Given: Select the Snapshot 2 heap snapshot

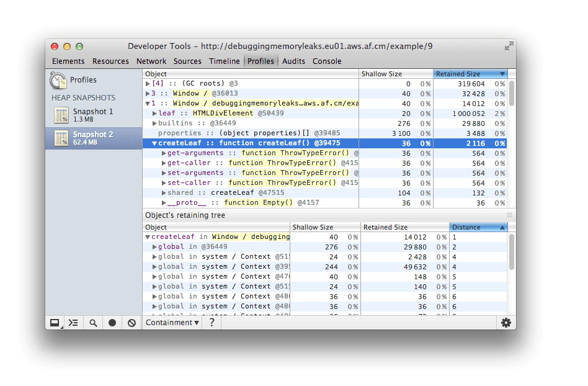Looking at the screenshot, I should point(93,138).
